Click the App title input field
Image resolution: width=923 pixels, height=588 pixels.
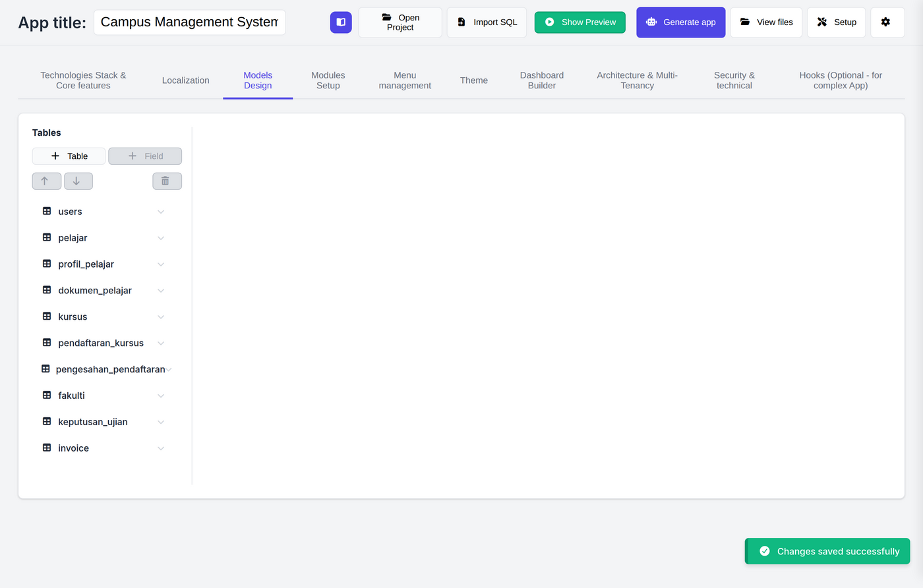(x=190, y=22)
